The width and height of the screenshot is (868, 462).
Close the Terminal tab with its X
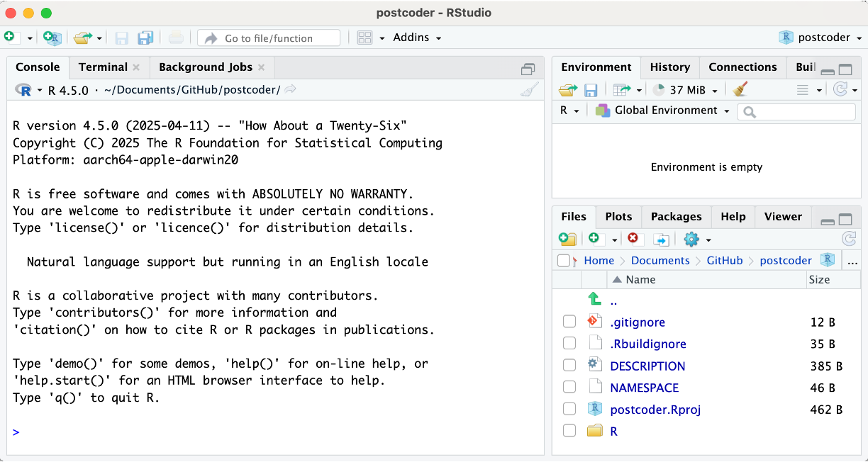click(136, 67)
